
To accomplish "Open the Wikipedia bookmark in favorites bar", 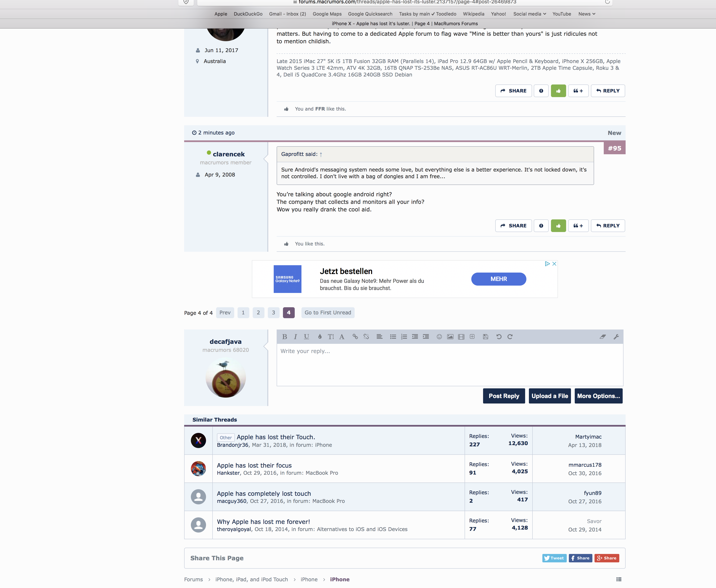I will point(473,14).
